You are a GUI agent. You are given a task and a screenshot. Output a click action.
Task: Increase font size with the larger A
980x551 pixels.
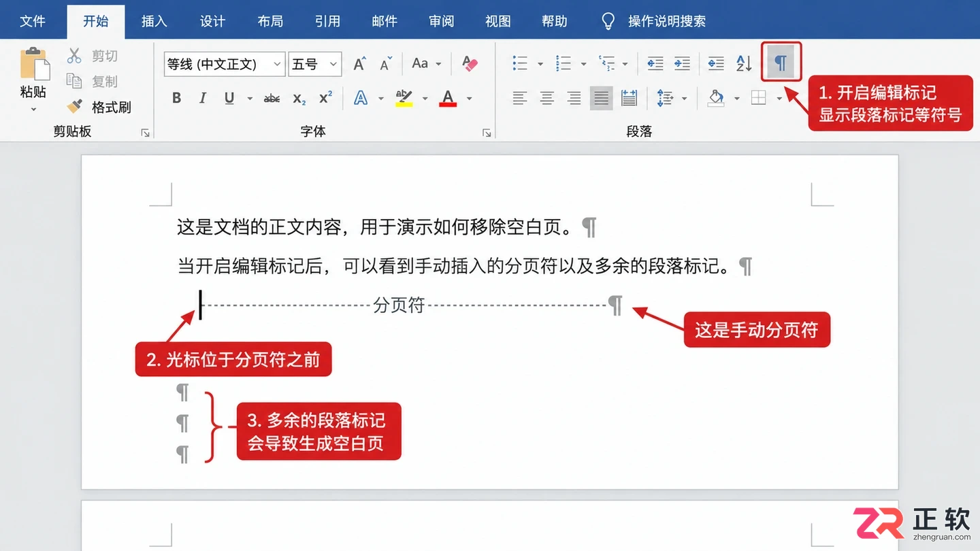(x=360, y=64)
